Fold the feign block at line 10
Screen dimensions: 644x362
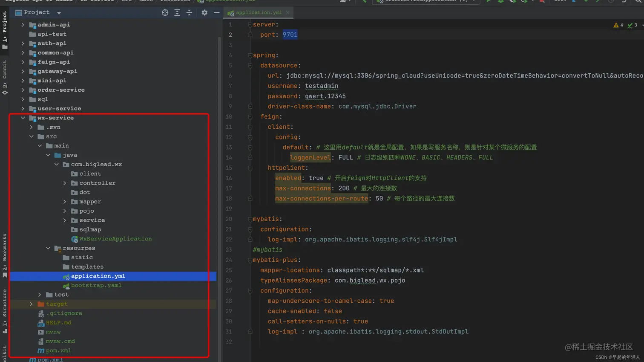(250, 117)
